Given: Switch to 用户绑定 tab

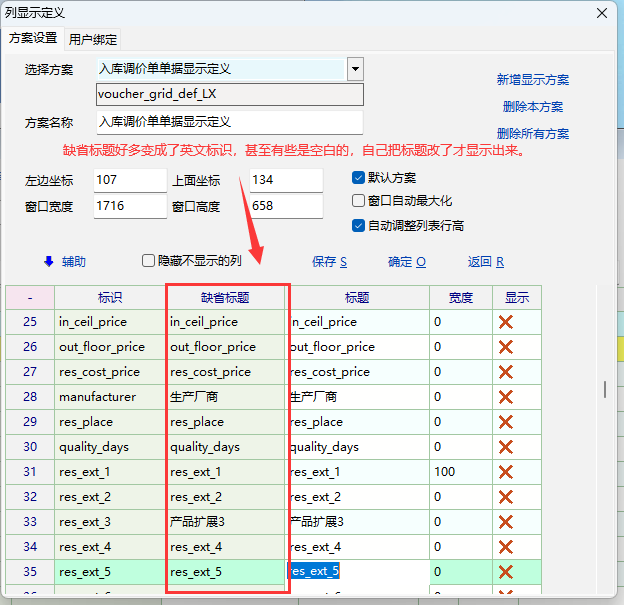Looking at the screenshot, I should 93,40.
